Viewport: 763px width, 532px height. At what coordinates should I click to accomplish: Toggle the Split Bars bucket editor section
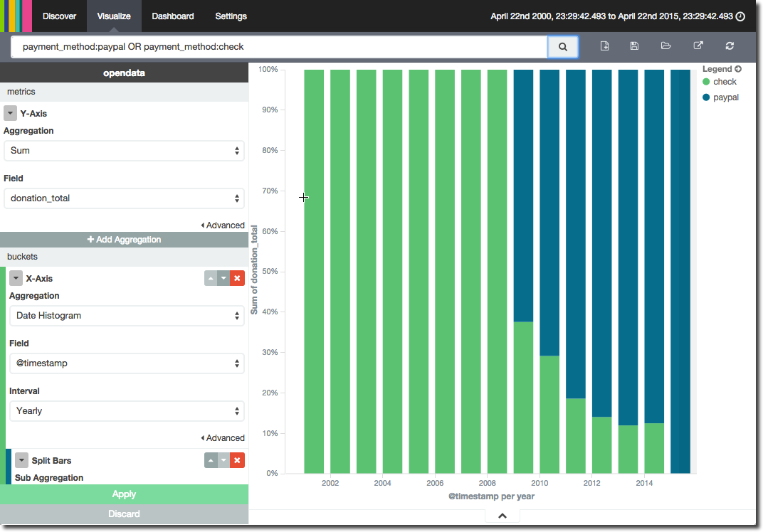click(x=21, y=461)
